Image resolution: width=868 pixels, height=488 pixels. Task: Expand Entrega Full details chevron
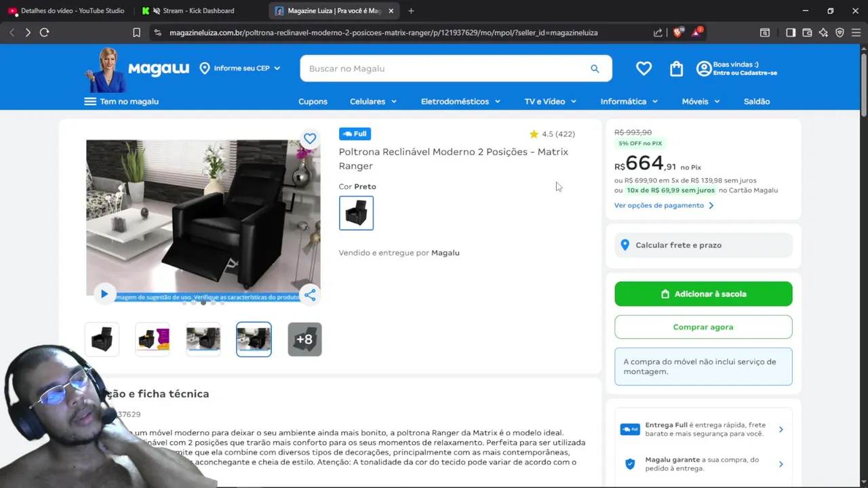(x=781, y=430)
